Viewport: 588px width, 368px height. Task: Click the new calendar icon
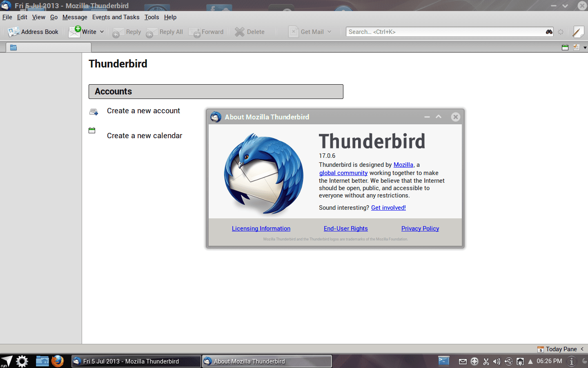pyautogui.click(x=92, y=130)
